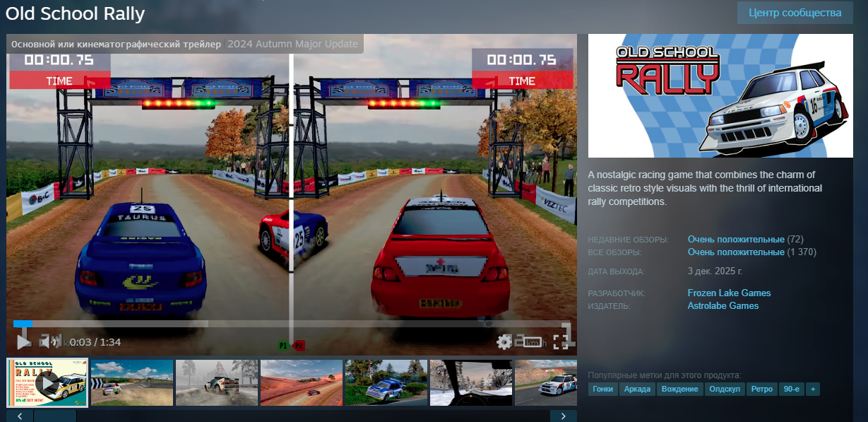Select the cockpit view snowy screenshot thumbnail
This screenshot has width=868, height=422.
coord(471,382)
